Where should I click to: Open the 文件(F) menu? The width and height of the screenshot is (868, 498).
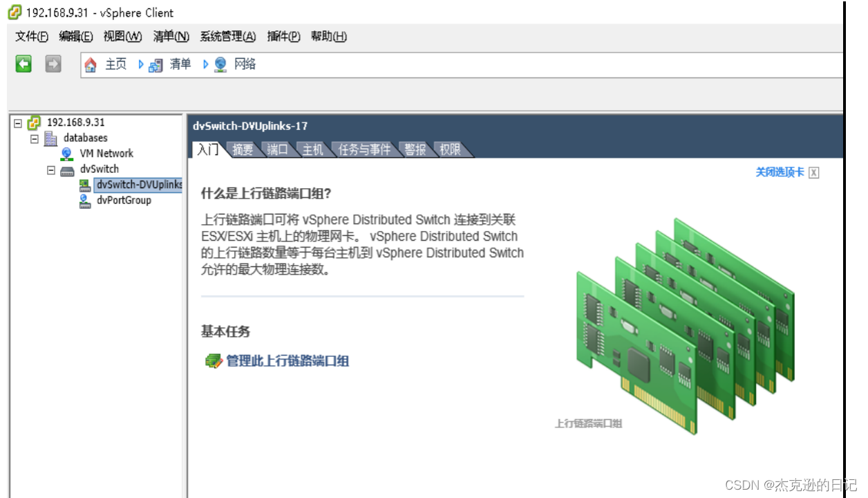point(32,37)
